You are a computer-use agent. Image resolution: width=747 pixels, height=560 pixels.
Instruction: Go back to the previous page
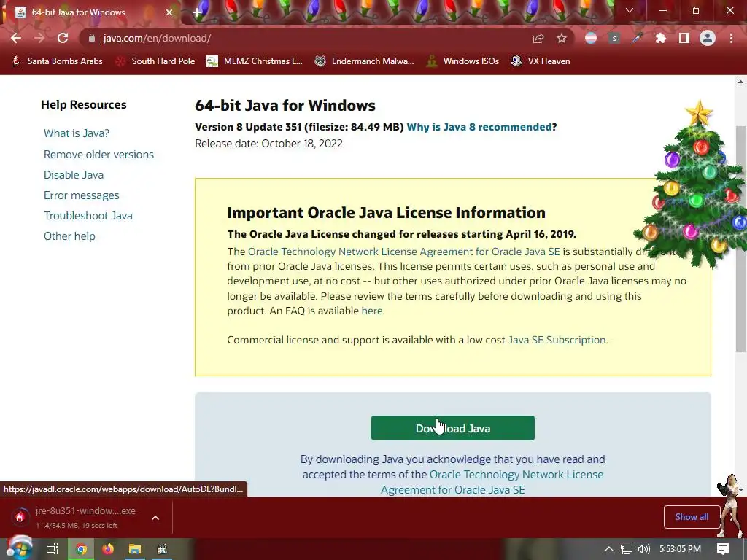[x=16, y=38]
